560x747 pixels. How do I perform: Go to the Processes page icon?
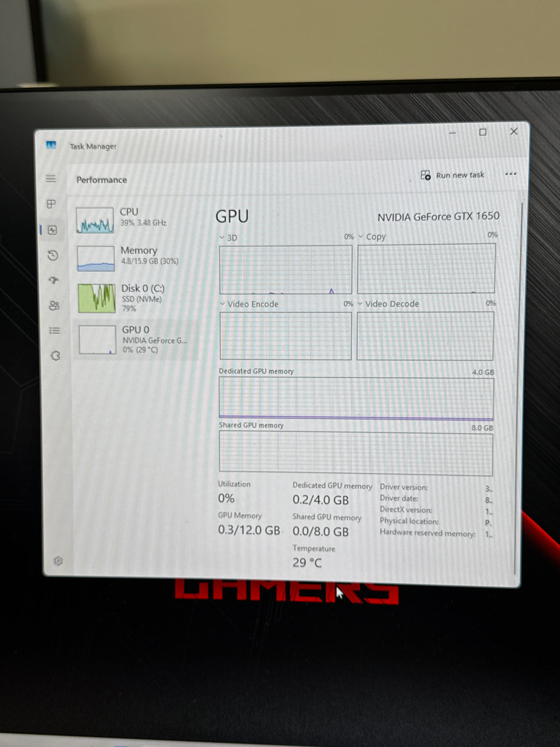point(51,204)
